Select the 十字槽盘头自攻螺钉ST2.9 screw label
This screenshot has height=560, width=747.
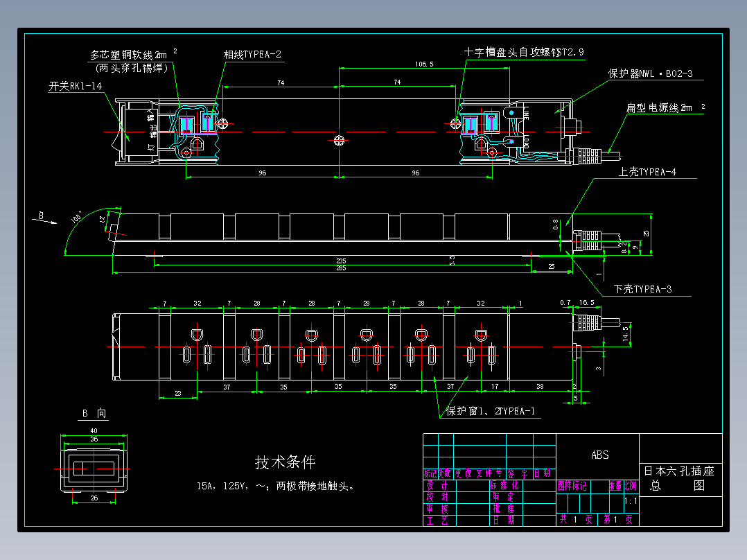click(x=524, y=52)
